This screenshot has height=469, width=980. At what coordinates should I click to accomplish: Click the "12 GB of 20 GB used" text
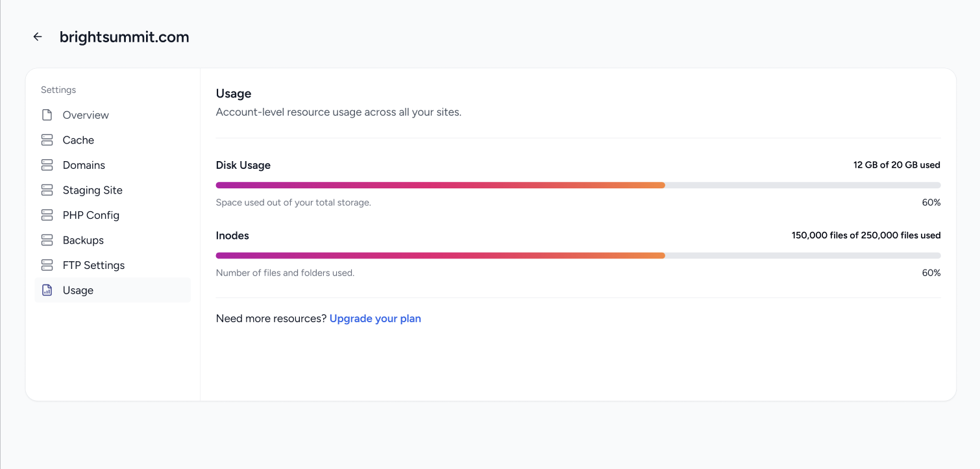896,165
